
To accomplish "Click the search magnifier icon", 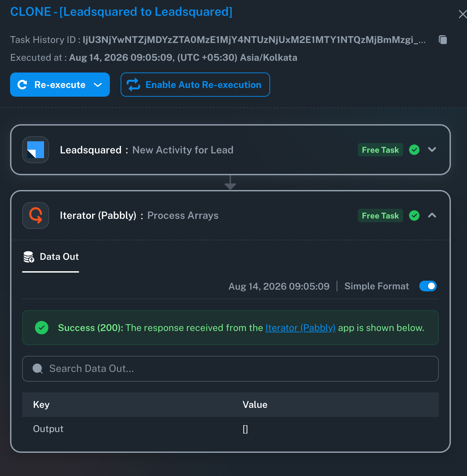I will click(x=37, y=369).
